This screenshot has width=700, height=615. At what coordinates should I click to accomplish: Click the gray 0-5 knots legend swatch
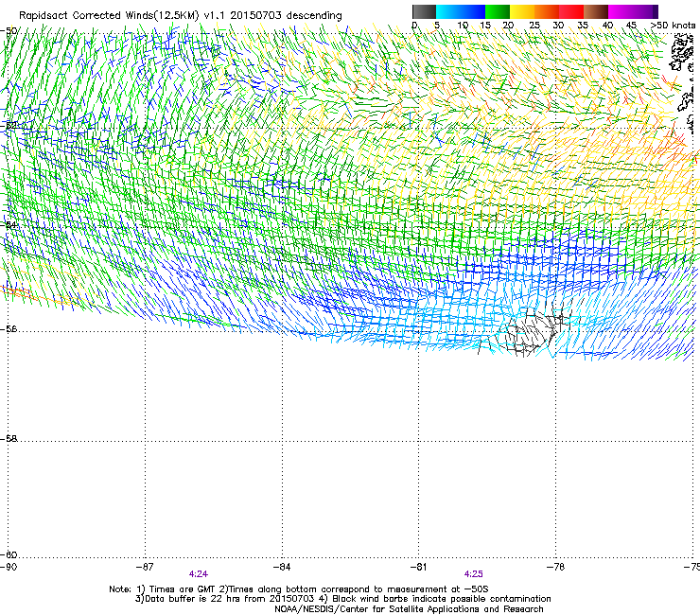424,11
